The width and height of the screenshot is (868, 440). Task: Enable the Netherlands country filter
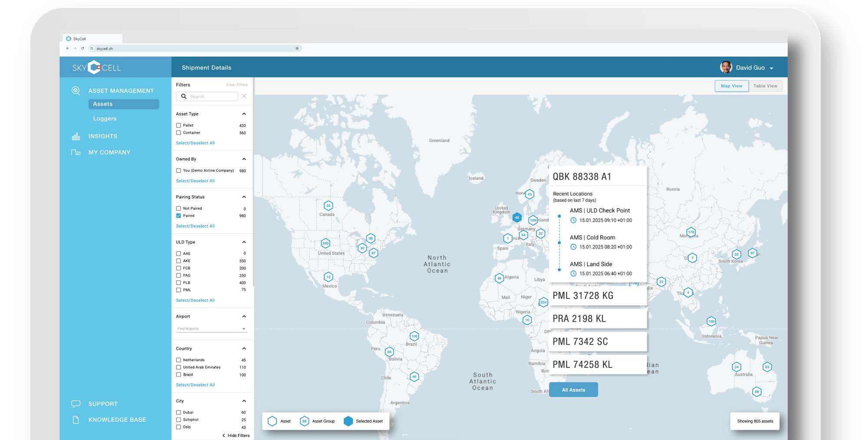(178, 360)
